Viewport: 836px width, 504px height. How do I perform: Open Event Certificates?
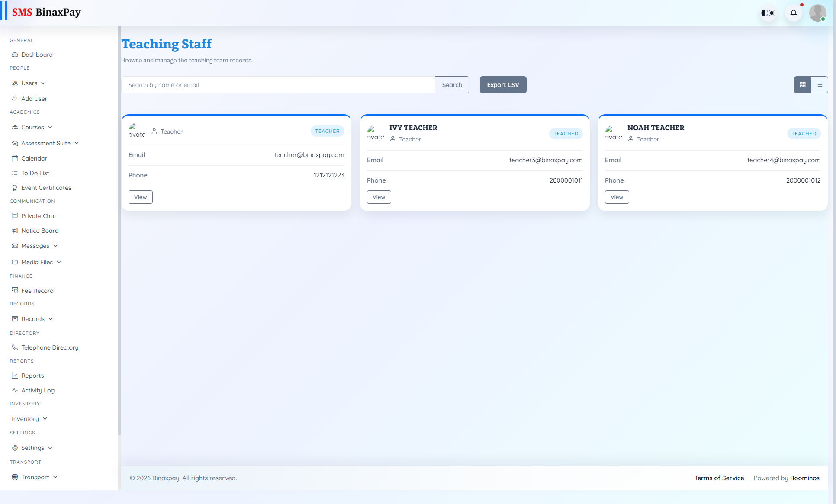pos(46,188)
